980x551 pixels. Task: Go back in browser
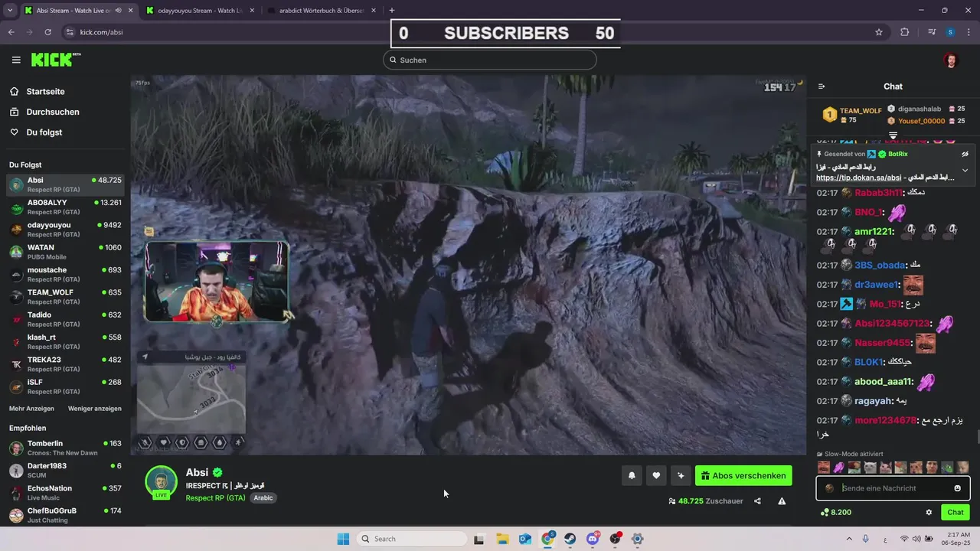point(11,32)
